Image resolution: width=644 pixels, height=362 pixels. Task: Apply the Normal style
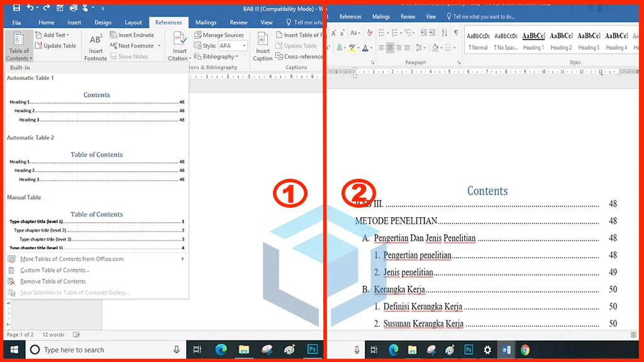[478, 41]
